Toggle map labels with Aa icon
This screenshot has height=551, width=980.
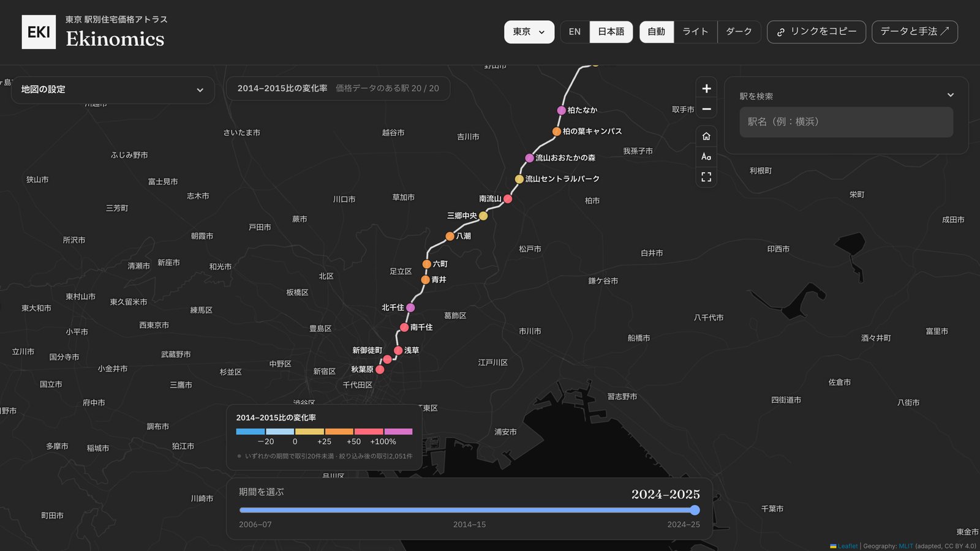tap(706, 157)
